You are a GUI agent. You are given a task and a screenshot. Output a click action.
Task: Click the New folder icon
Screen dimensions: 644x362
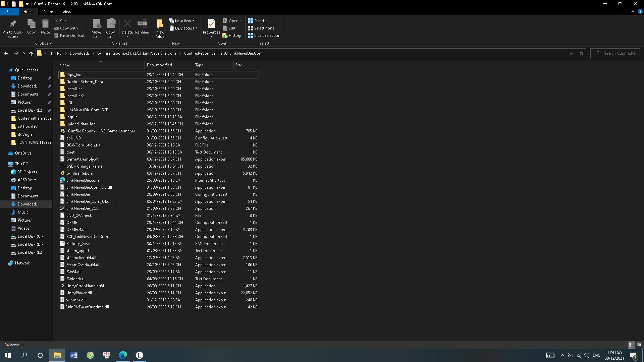click(x=160, y=28)
